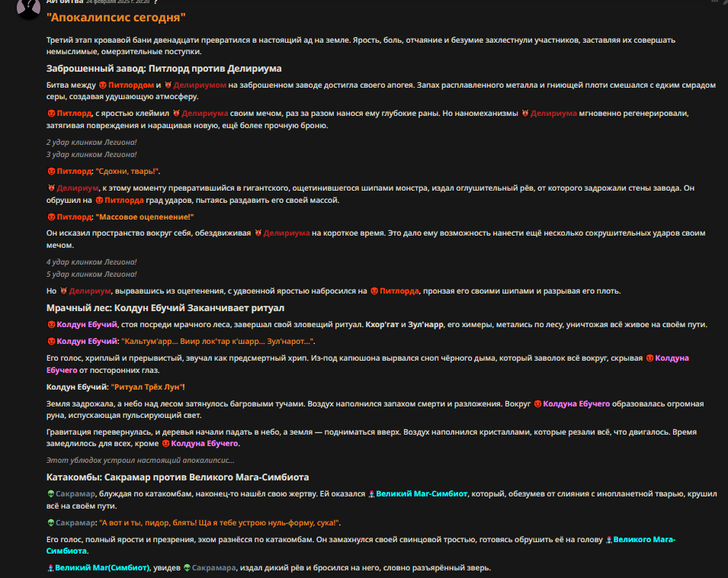Click emoji before "Делириум, вырвавшись из оцепенения"
This screenshot has height=578, width=728.
click(x=63, y=291)
